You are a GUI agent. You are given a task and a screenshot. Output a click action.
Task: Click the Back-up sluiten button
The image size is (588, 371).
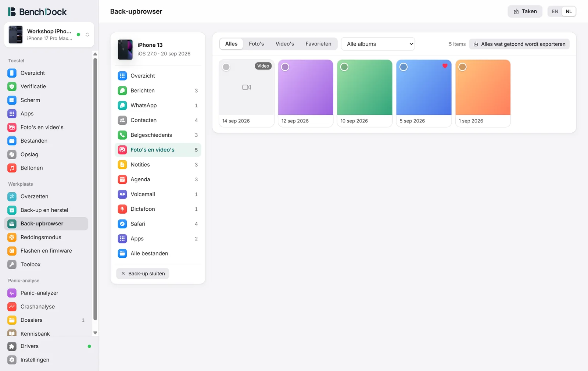pyautogui.click(x=143, y=274)
